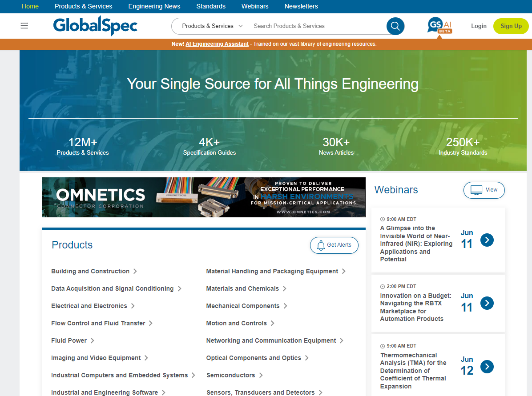Follow the AI Engineering Assistant link

(217, 44)
